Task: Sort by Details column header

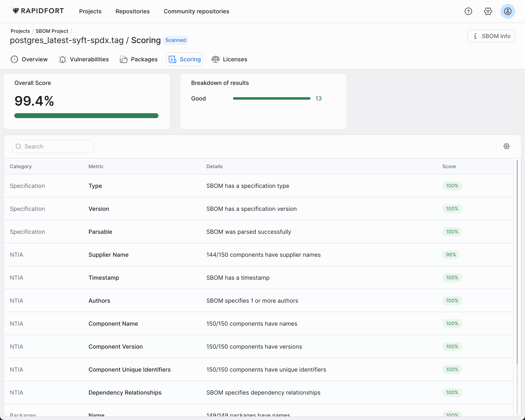Action: pyautogui.click(x=214, y=167)
